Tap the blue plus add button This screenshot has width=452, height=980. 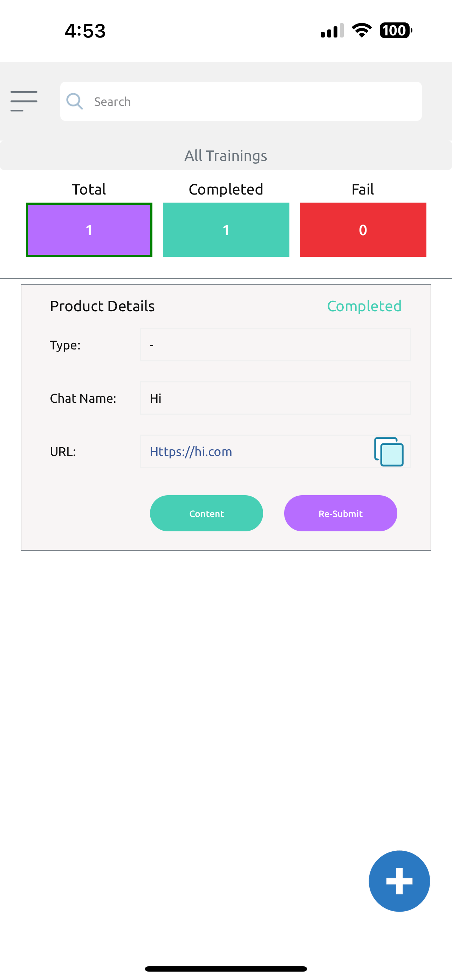pos(399,881)
